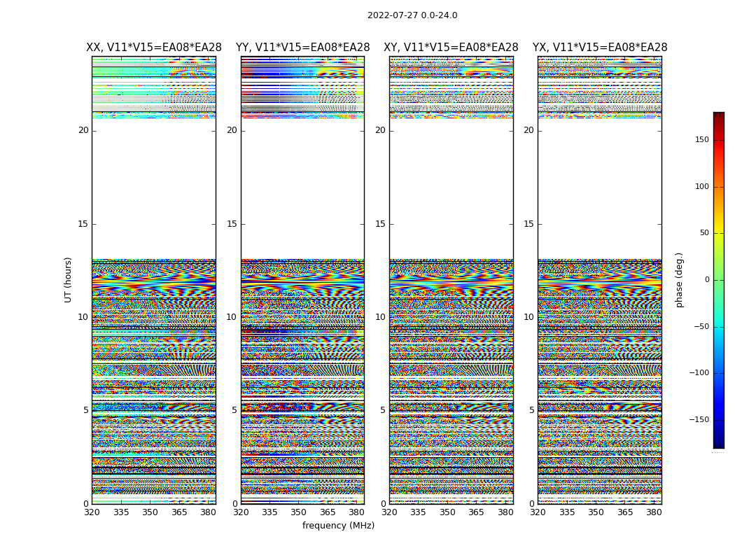Screen dimensions: 735x560
Task: Click inside the XY phase waterfall plot
Action: [x=451, y=280]
